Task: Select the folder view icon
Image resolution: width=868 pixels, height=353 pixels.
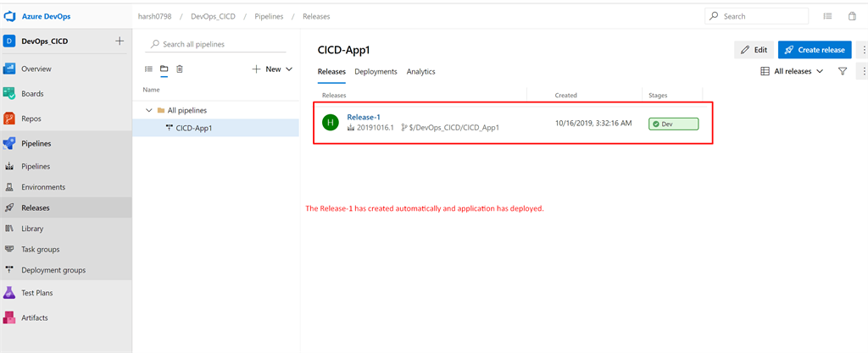Action: pyautogui.click(x=164, y=69)
